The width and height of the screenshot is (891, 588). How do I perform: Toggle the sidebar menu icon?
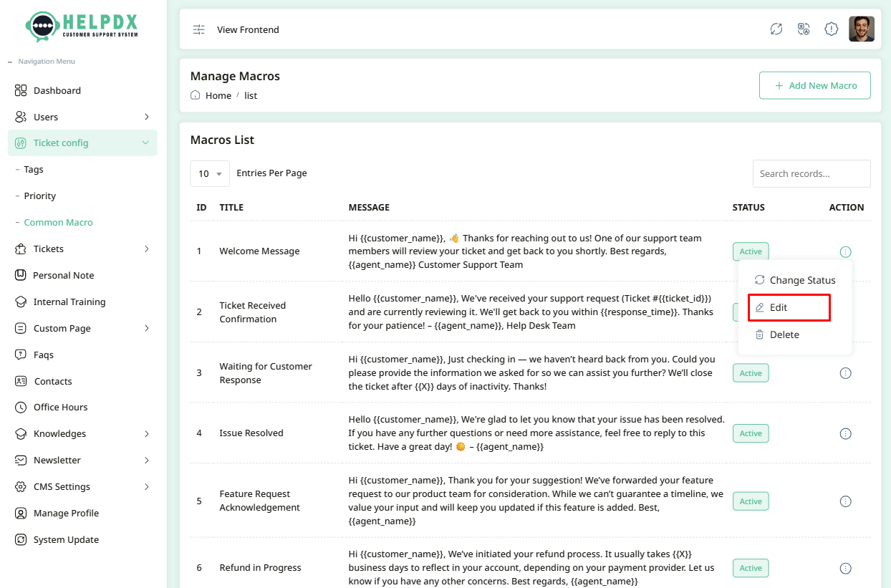(199, 29)
